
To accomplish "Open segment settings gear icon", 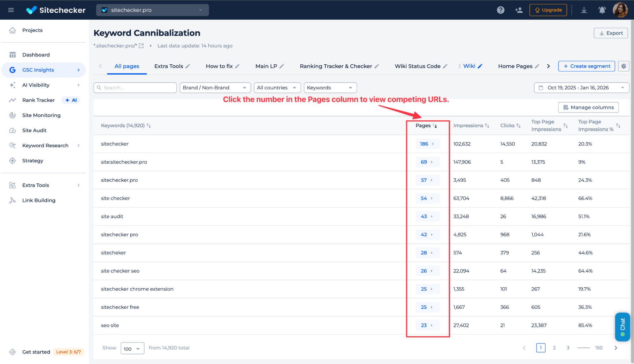I will [624, 66].
